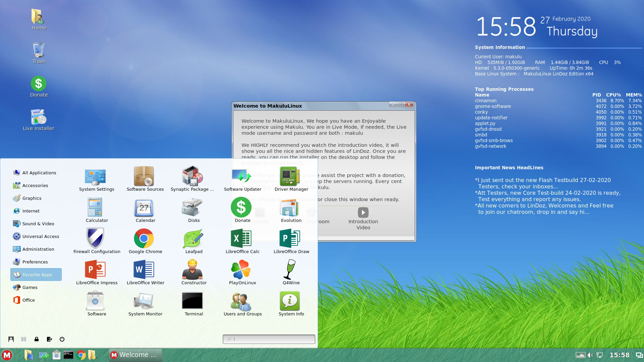
Task: Open Evolution mail client
Action: 291,210
